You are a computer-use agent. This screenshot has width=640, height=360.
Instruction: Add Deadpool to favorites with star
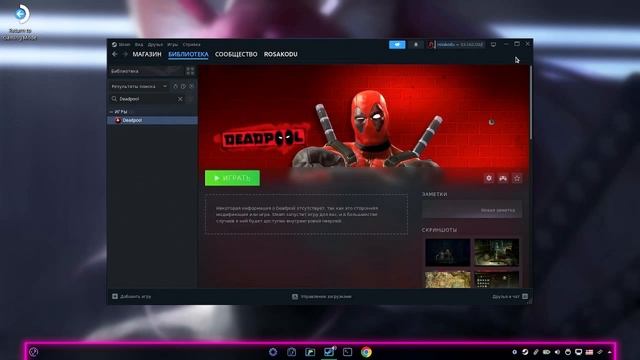pos(517,178)
